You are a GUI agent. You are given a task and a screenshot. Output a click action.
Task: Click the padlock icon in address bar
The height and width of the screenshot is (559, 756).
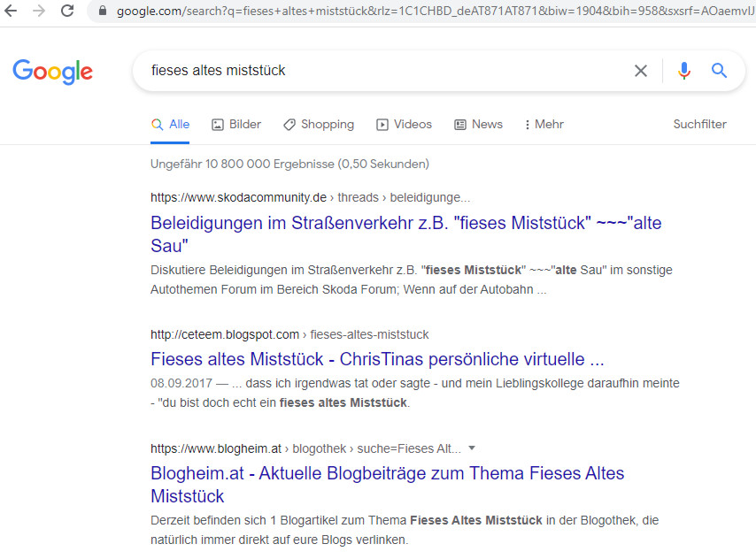pos(104,11)
